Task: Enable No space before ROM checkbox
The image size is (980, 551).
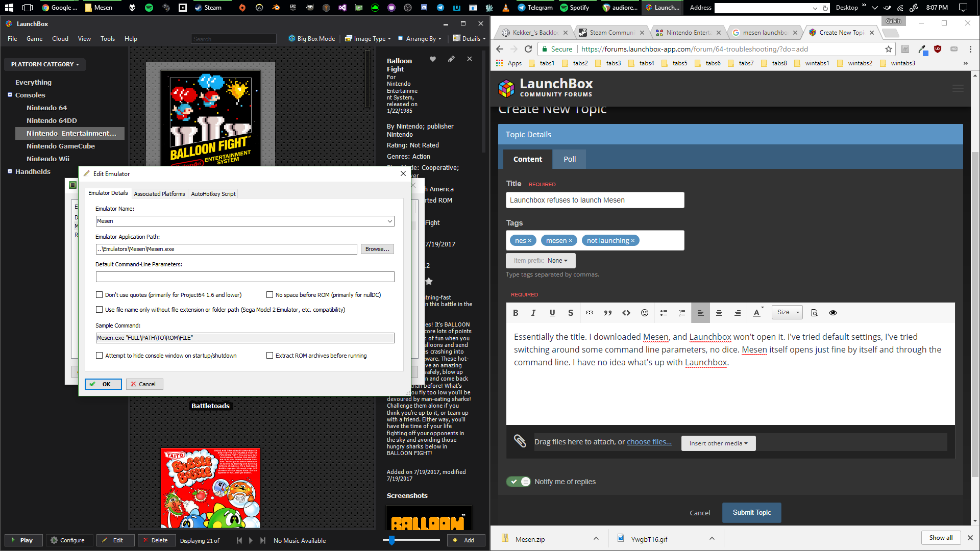Action: 269,295
